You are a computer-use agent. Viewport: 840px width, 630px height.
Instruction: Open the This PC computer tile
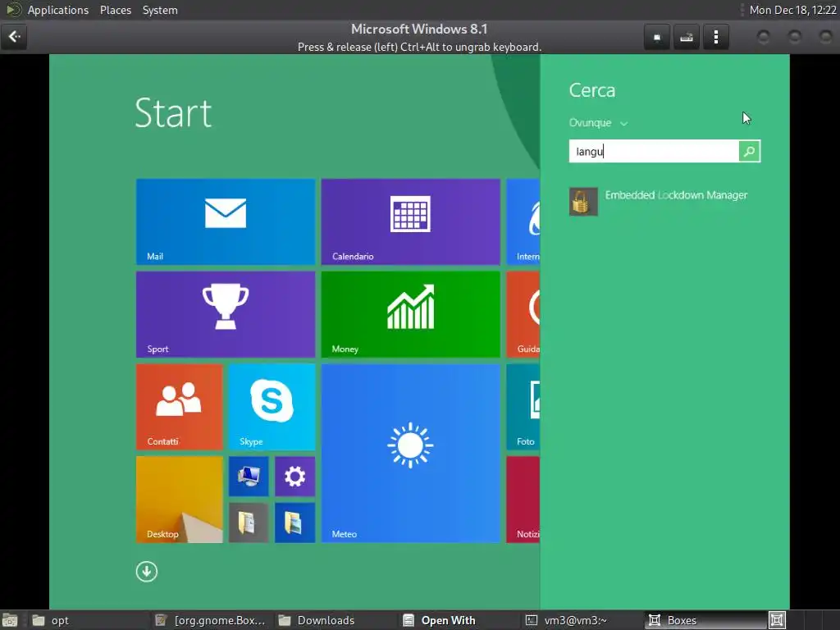(x=249, y=477)
